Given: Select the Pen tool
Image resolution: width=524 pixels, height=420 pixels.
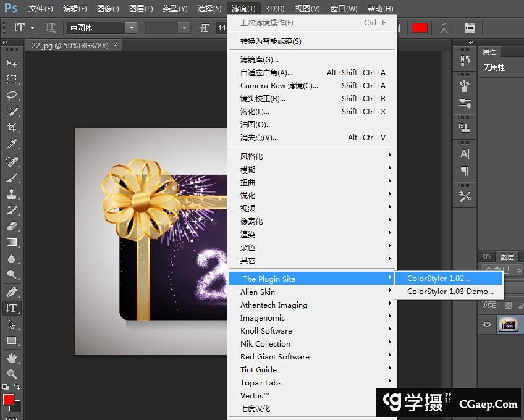Looking at the screenshot, I should click(x=12, y=292).
